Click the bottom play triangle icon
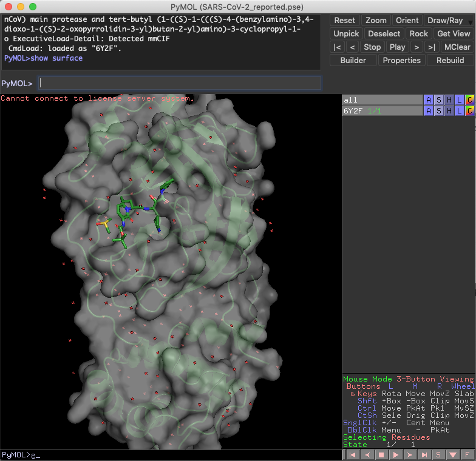476x461 pixels. pyautogui.click(x=396, y=455)
